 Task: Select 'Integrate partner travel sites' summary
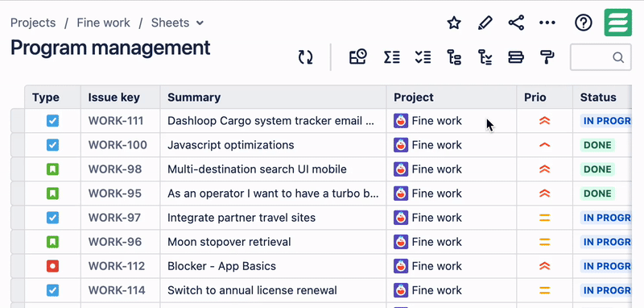click(273, 218)
